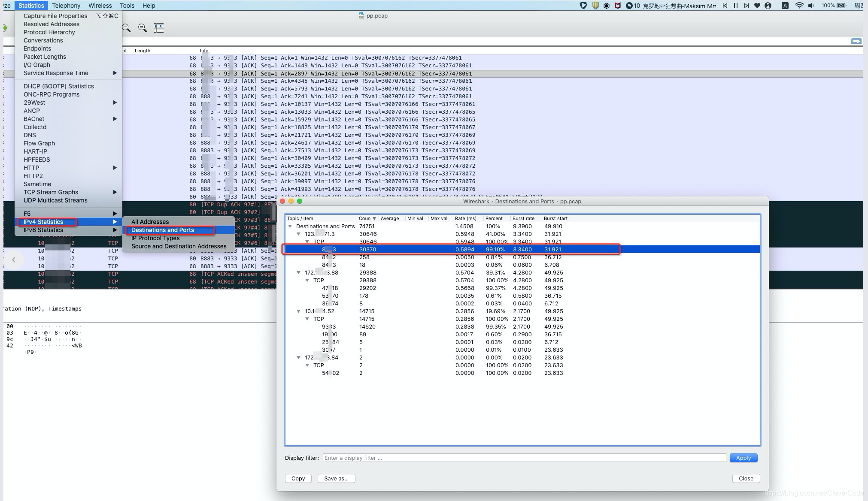Sort by the Percent column header
This screenshot has height=501, width=868.
point(497,218)
